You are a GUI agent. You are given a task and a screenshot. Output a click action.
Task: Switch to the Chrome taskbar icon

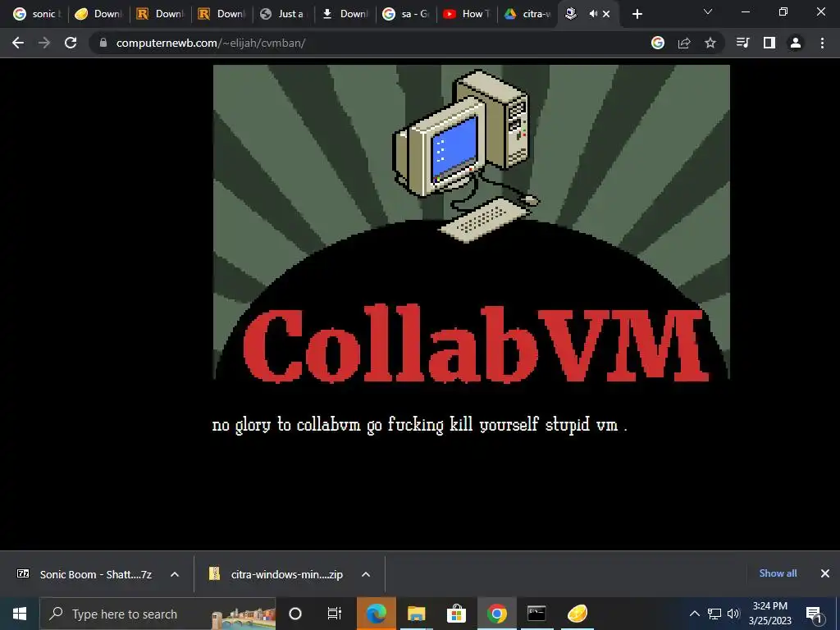[496, 614]
